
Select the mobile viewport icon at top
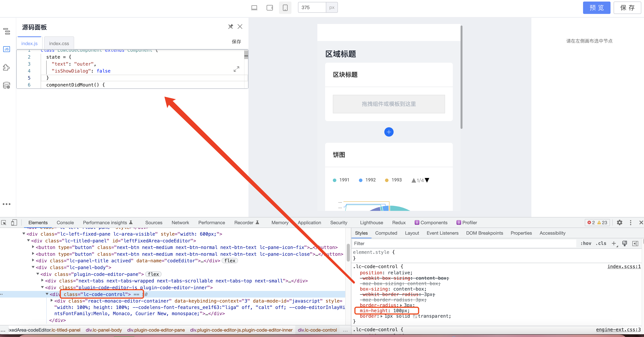pos(285,8)
